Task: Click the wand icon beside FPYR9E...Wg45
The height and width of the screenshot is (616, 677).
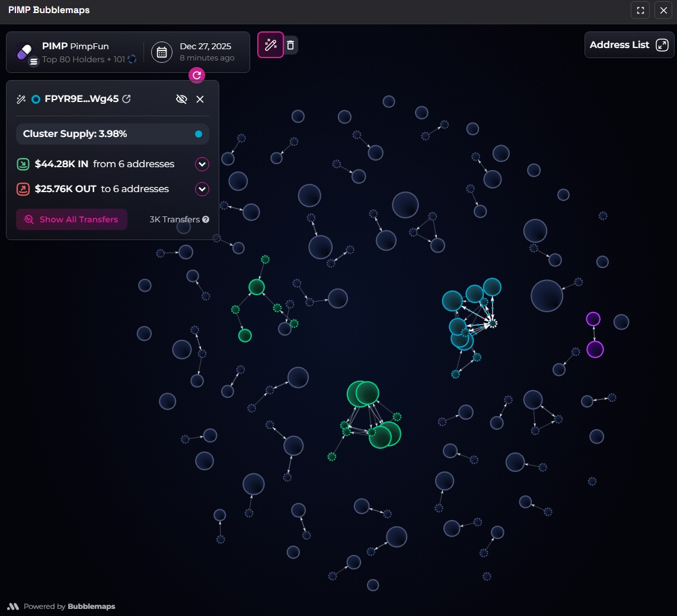Action: tap(21, 99)
